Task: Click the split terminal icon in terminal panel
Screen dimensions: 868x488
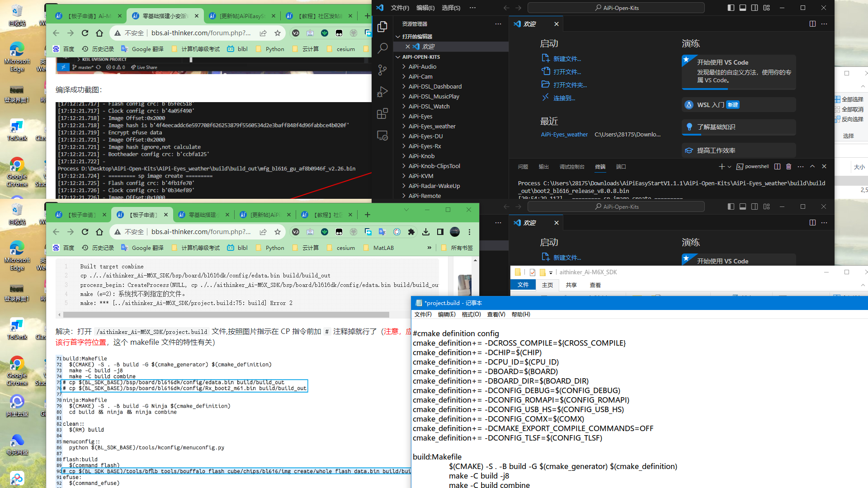Action: pos(777,166)
